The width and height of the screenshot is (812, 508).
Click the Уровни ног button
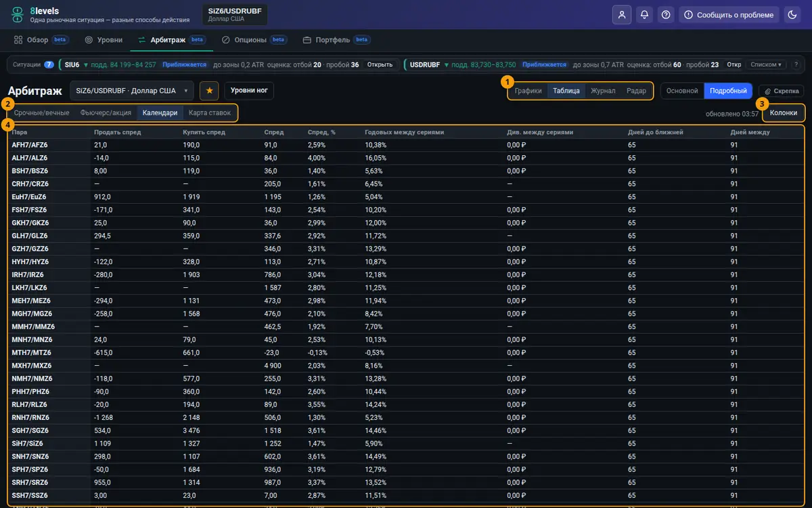pyautogui.click(x=249, y=90)
